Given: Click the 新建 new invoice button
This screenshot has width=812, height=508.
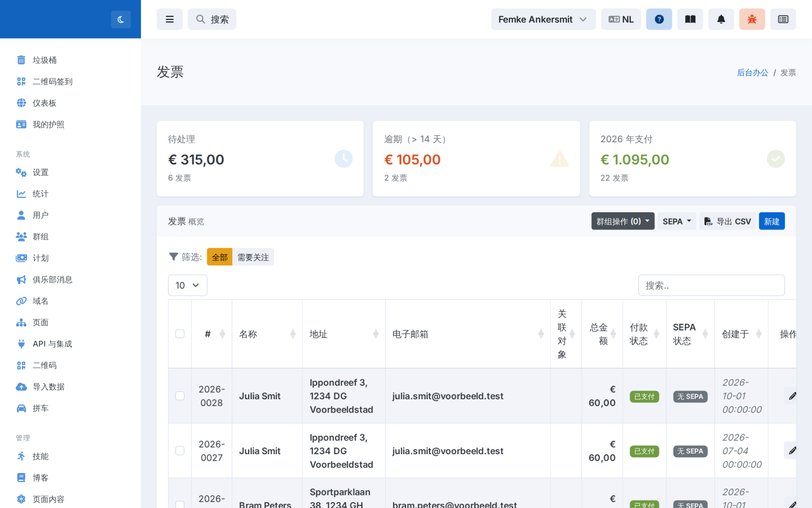Looking at the screenshot, I should tap(771, 221).
